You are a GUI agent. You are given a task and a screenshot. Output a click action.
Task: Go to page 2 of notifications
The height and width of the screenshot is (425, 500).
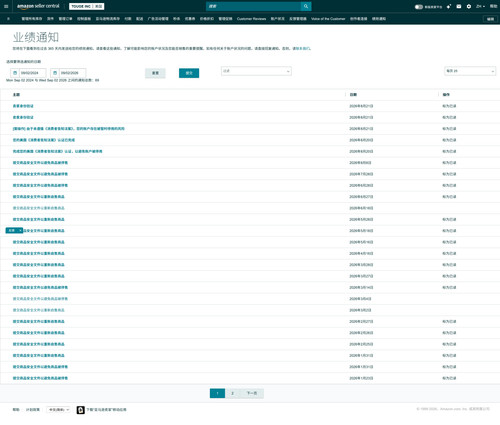pos(232,393)
